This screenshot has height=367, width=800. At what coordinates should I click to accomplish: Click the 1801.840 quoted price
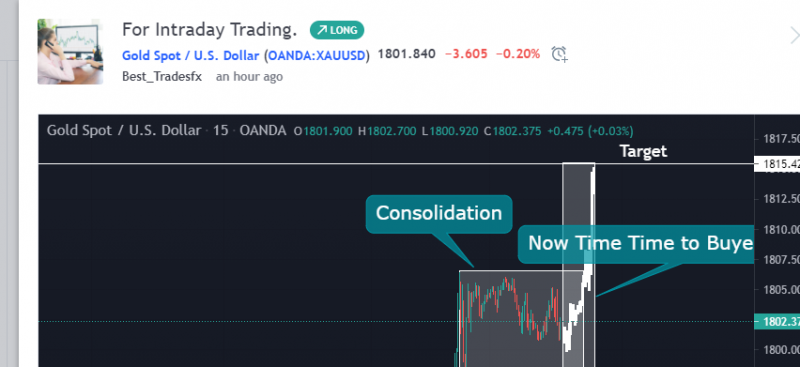point(407,54)
